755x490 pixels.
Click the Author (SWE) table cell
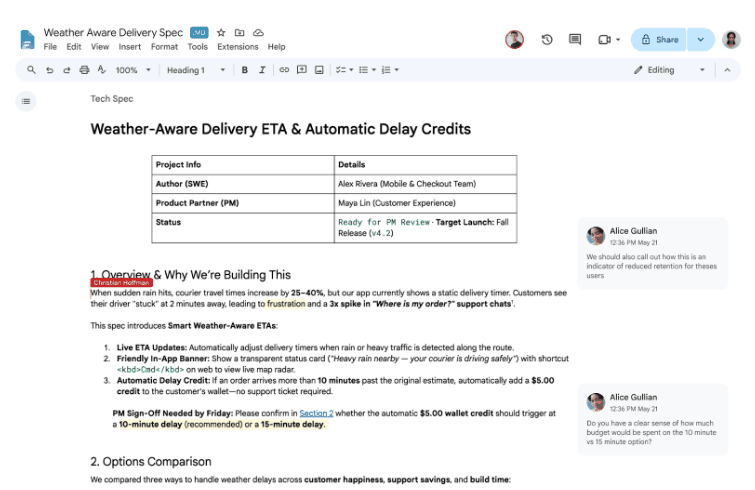(x=243, y=184)
